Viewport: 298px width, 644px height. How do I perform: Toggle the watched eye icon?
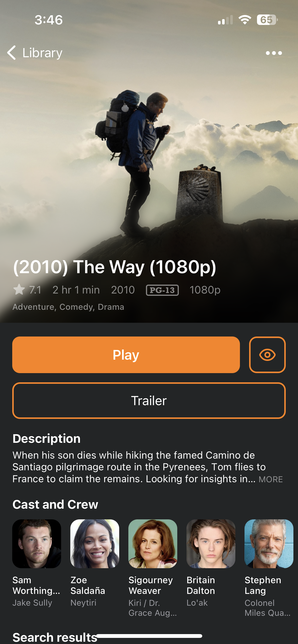pos(267,355)
